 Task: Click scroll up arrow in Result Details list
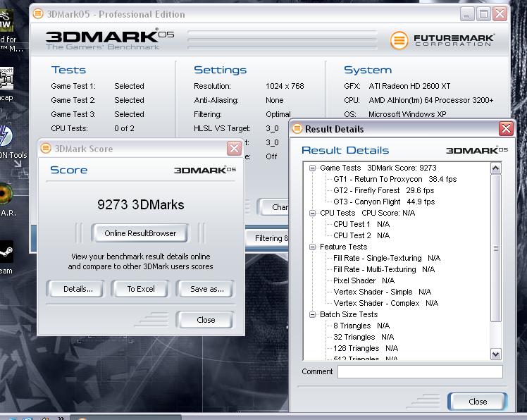tap(496, 168)
